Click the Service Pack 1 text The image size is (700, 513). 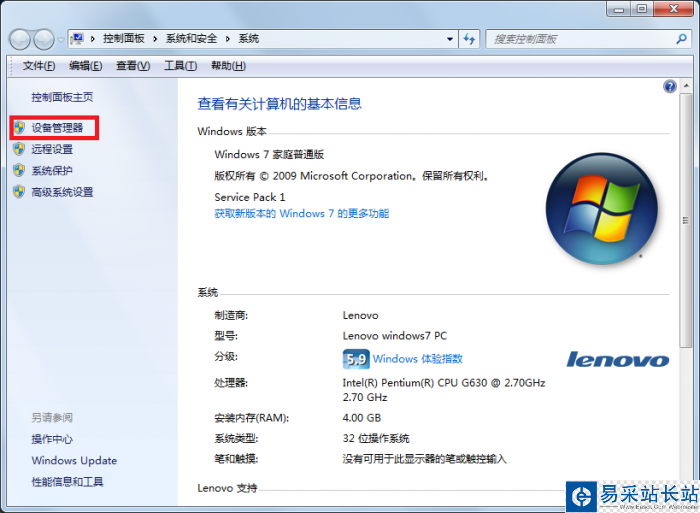(250, 197)
